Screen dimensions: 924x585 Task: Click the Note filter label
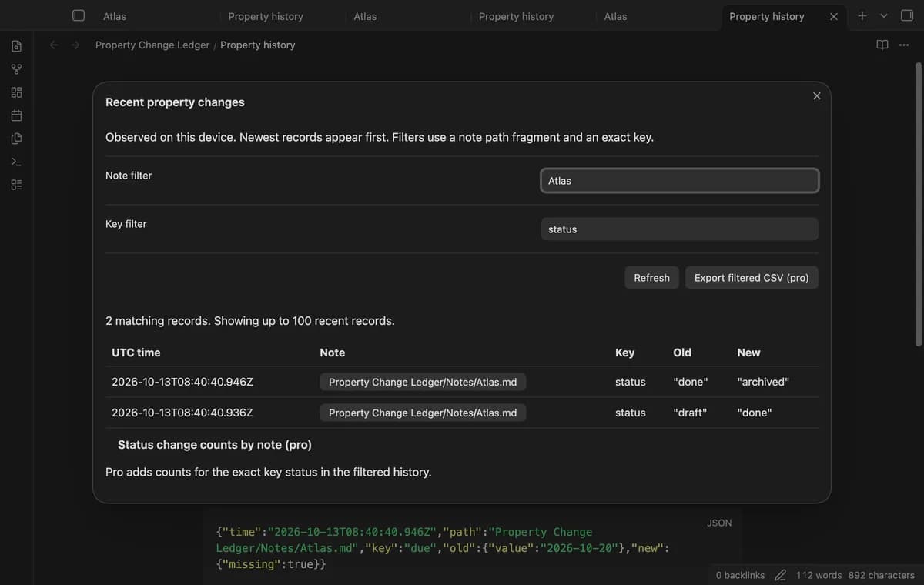click(x=129, y=175)
